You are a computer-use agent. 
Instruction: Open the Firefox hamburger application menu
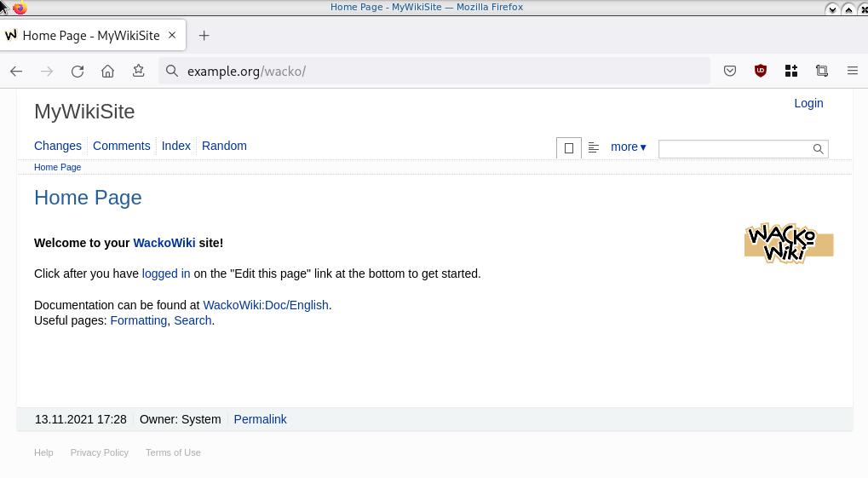tap(852, 72)
